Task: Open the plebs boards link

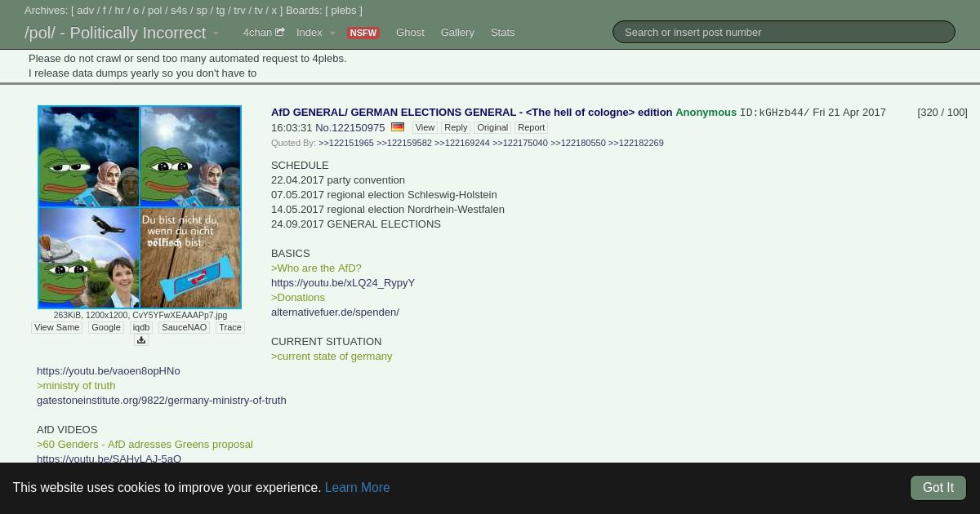Action: coord(344,11)
